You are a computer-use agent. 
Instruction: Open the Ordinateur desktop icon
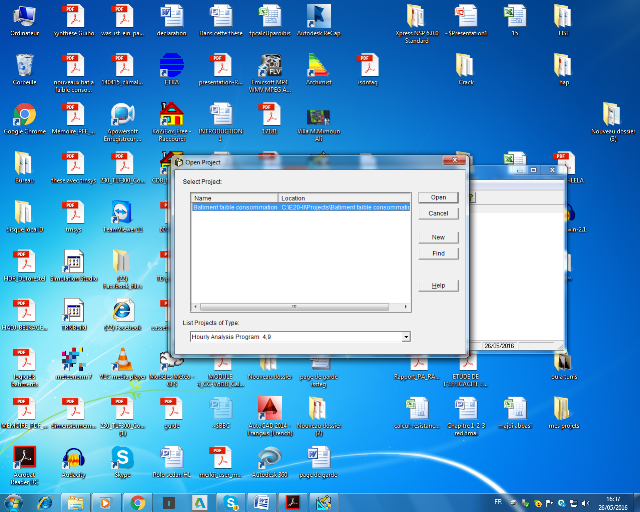coord(24,17)
